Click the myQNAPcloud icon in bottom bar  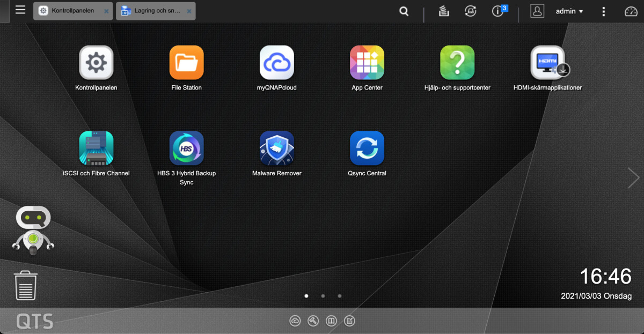(x=295, y=321)
